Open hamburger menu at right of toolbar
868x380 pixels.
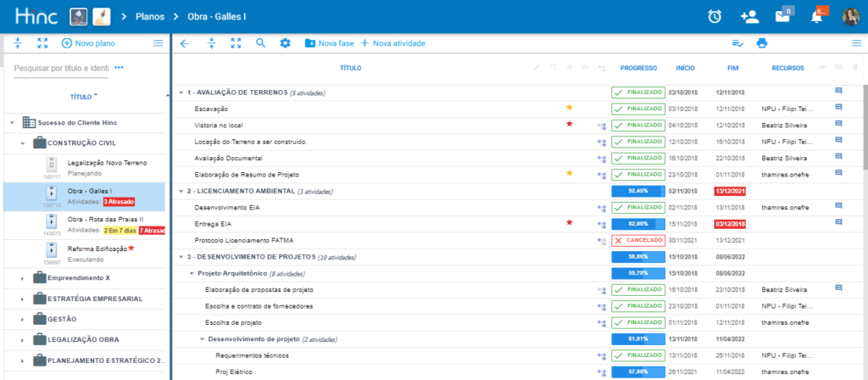tap(855, 43)
